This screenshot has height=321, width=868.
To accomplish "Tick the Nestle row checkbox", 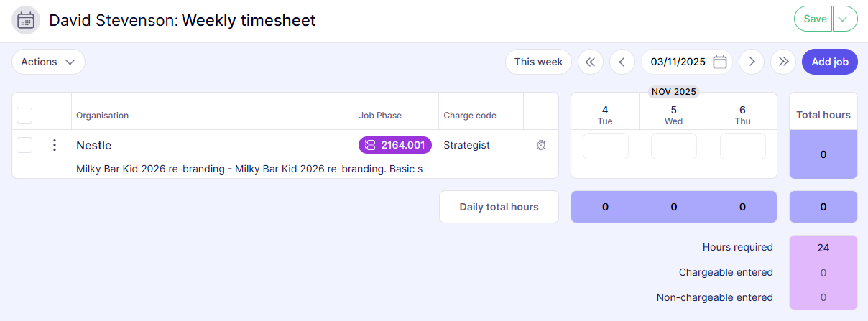I will pyautogui.click(x=24, y=145).
